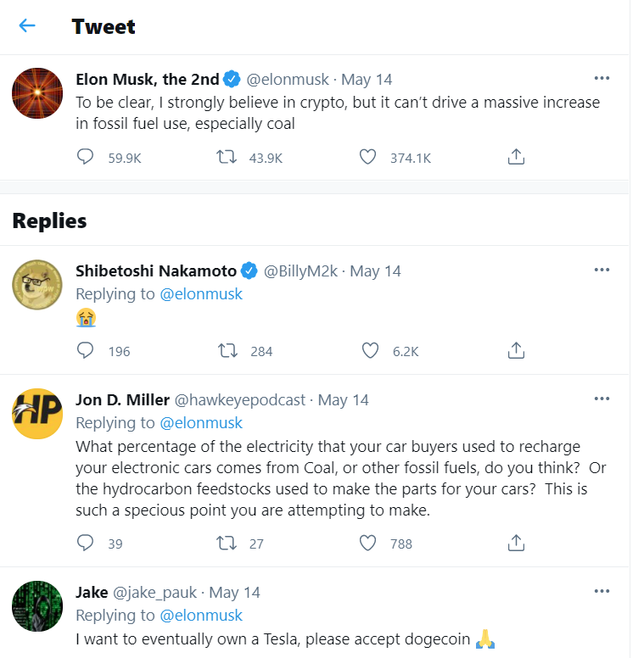The image size is (644, 658).
Task: Share Jon D. Miller's reply
Action: click(516, 543)
